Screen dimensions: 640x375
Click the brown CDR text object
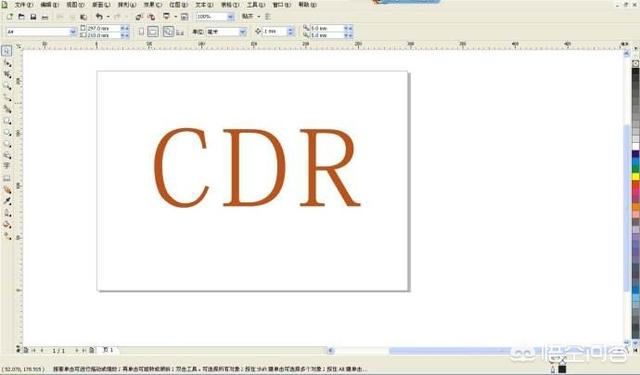coord(257,168)
